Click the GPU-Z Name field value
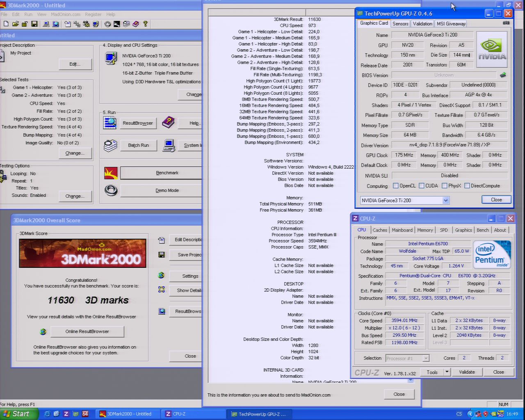525x420 pixels. click(x=432, y=35)
